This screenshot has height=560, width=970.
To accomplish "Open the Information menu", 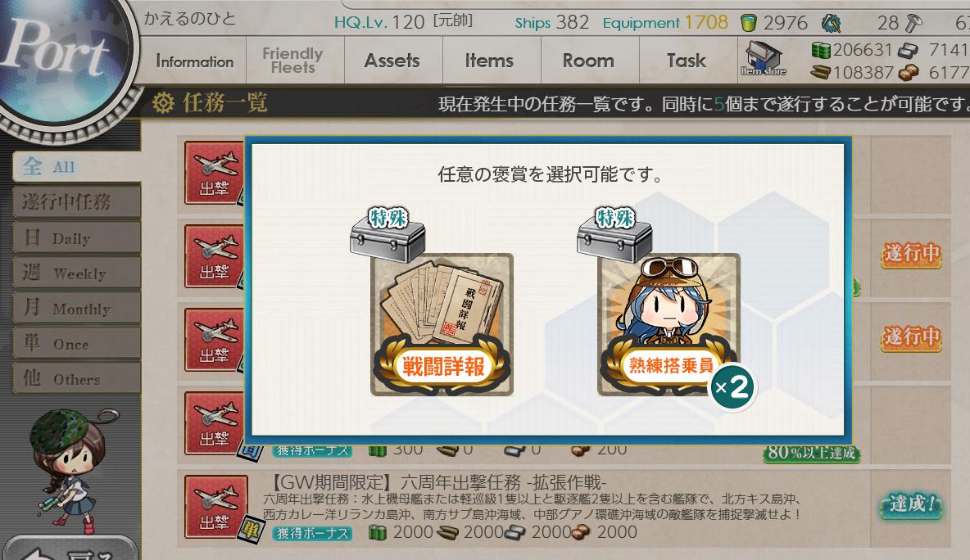I will (194, 61).
